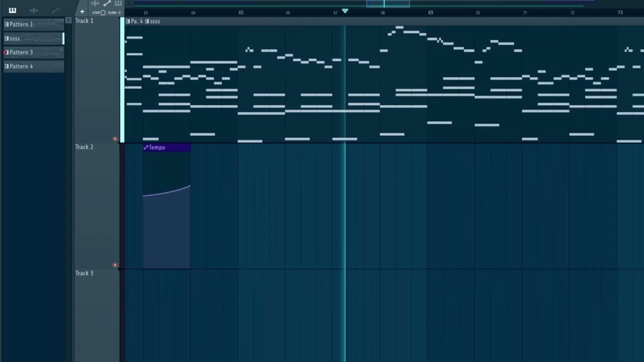Select Pattern 3 in the picker
This screenshot has height=362, width=644.
[x=34, y=52]
